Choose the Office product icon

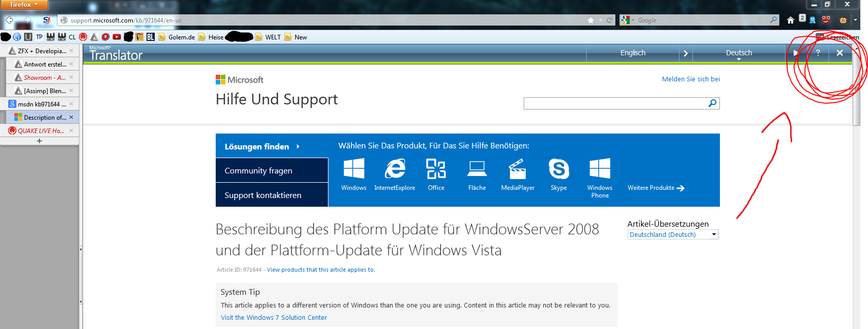click(x=436, y=174)
